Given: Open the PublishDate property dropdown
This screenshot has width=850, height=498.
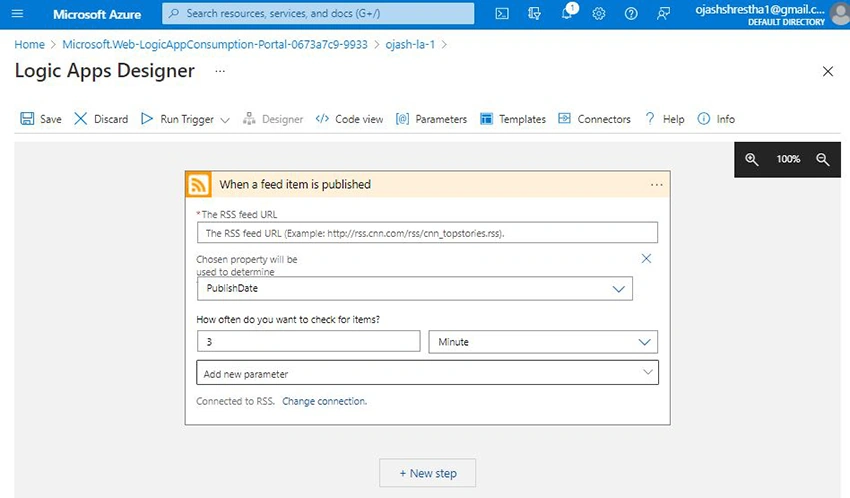Looking at the screenshot, I should pyautogui.click(x=415, y=288).
